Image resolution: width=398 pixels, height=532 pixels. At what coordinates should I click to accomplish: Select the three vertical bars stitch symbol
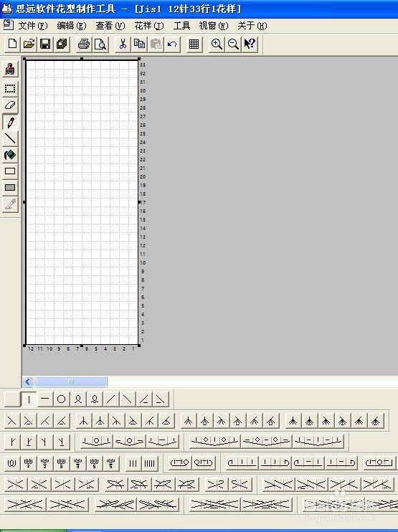click(x=133, y=463)
